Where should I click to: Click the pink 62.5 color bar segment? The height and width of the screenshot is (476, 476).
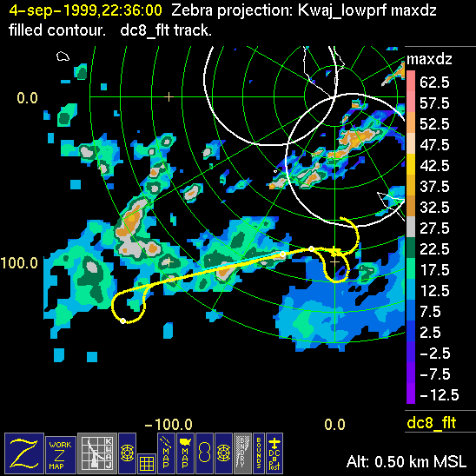pyautogui.click(x=411, y=81)
